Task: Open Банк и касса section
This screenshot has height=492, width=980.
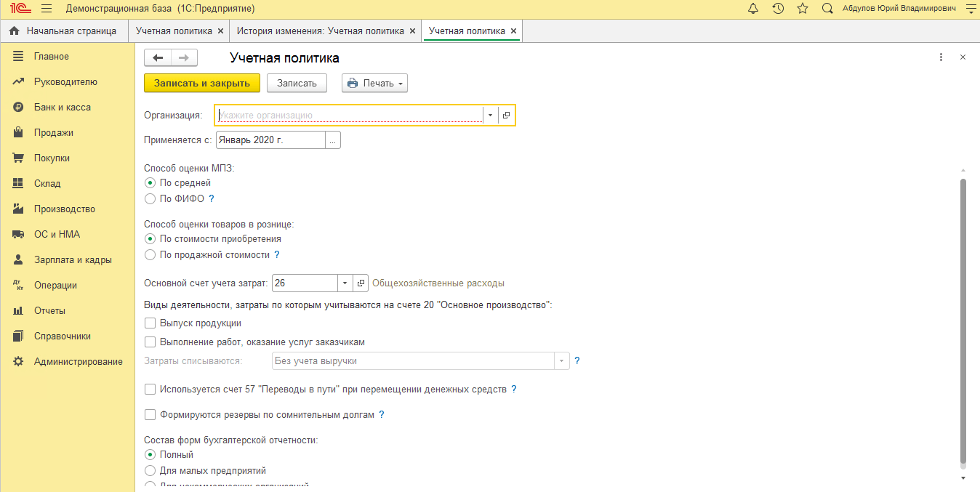Action: click(x=63, y=108)
